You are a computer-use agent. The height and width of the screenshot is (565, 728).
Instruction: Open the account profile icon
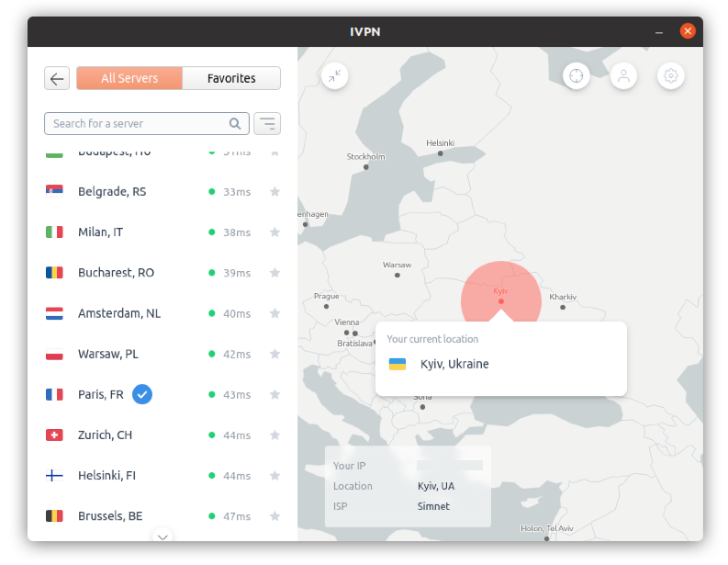pyautogui.click(x=623, y=75)
